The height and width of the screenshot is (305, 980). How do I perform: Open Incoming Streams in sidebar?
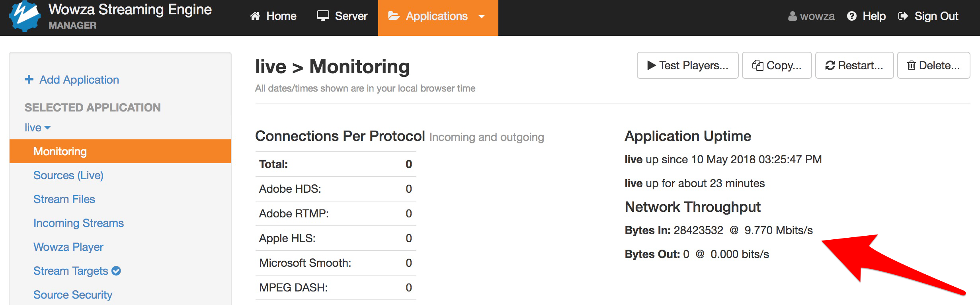point(78,223)
